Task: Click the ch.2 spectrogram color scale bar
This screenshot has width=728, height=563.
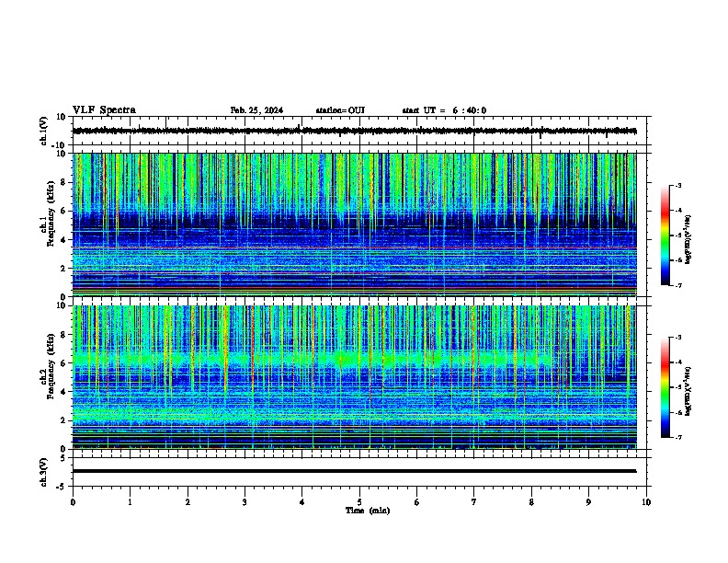Action: [665, 387]
